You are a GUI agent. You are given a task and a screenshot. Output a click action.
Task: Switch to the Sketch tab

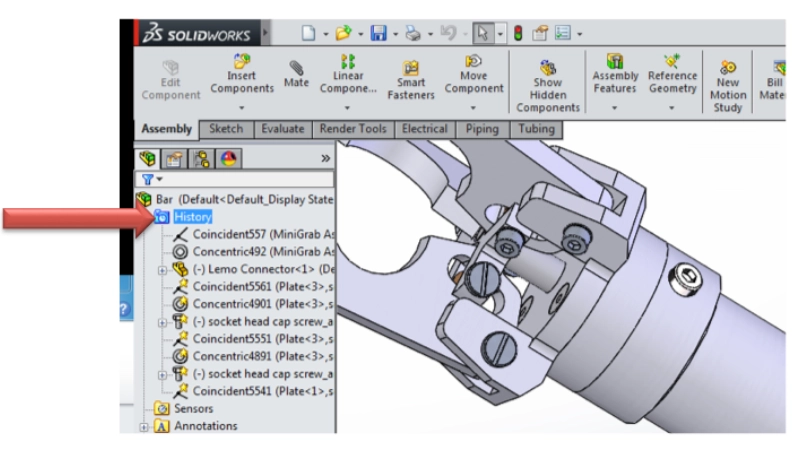coord(225,129)
